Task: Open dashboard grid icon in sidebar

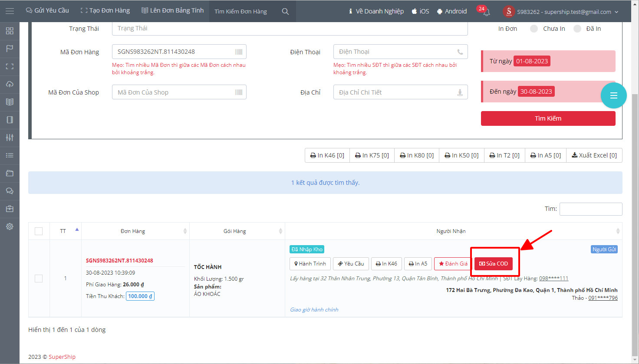Action: 10,31
